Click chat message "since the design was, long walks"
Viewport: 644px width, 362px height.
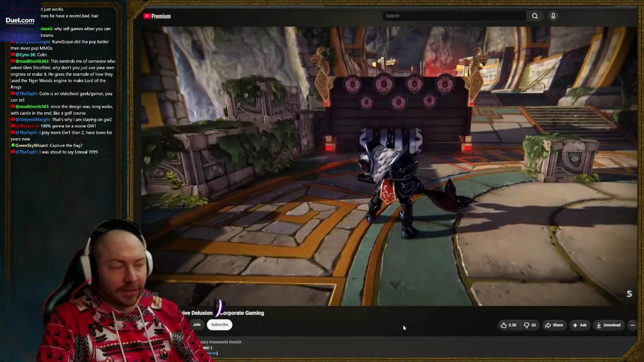(62, 110)
